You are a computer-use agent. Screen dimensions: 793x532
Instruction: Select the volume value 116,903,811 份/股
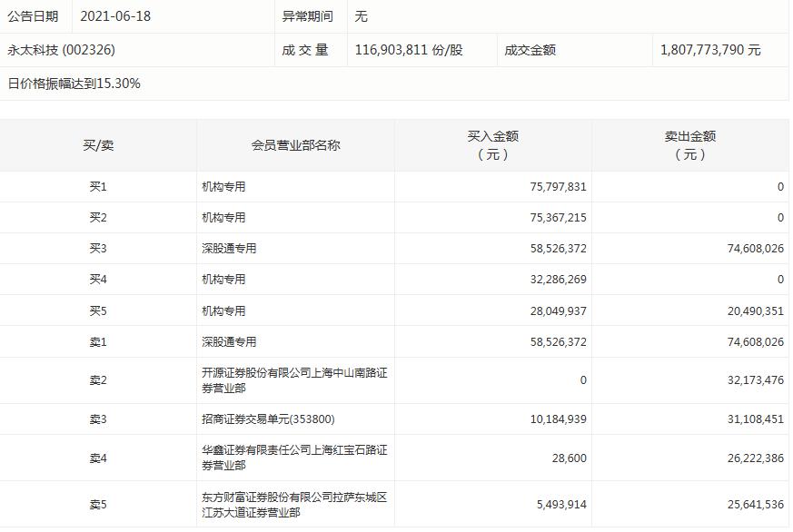click(x=409, y=50)
